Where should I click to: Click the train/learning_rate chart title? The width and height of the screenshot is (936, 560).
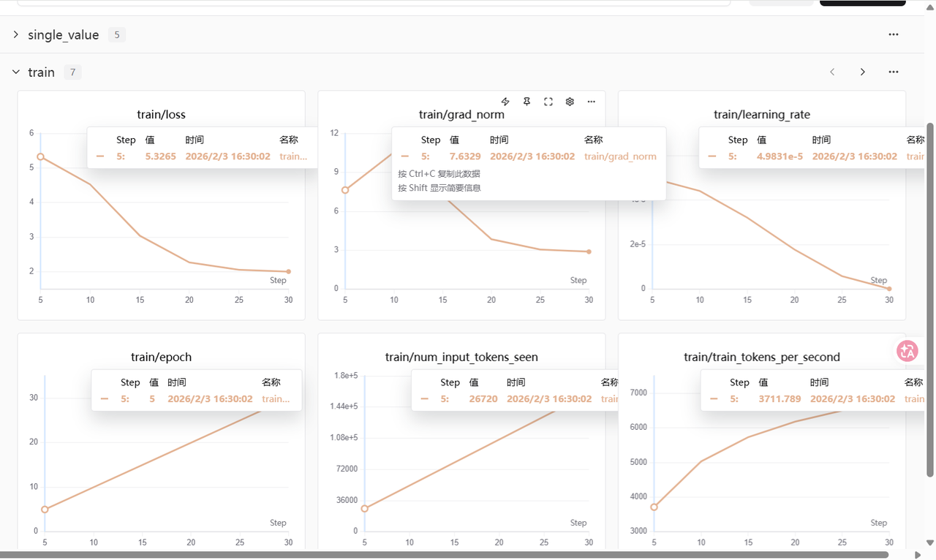762,115
